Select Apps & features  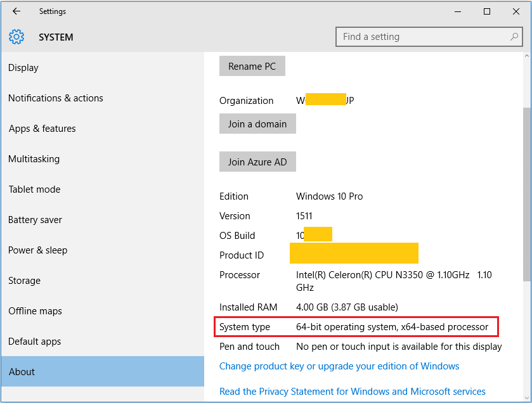tap(102, 129)
